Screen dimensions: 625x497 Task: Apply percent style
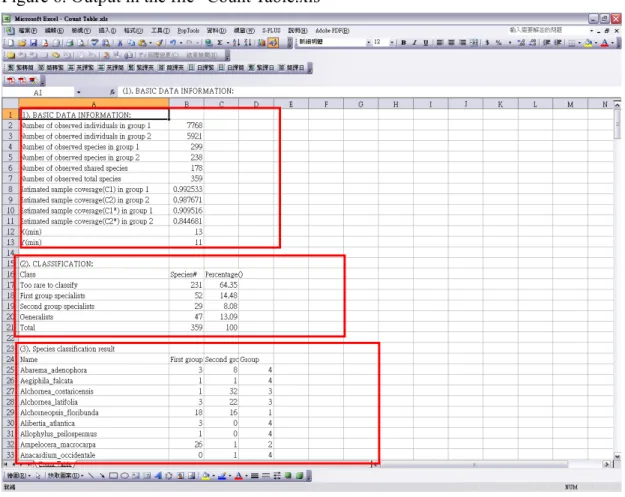pyautogui.click(x=499, y=43)
